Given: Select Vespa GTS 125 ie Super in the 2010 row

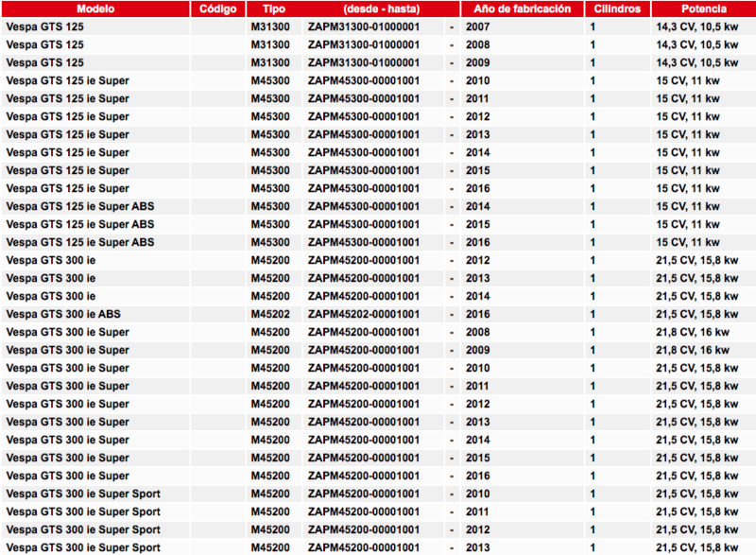Looking at the screenshot, I should [x=67, y=80].
